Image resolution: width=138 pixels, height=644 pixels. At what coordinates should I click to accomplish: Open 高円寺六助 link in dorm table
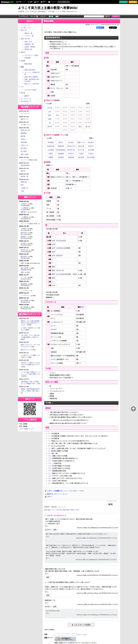(x=60, y=270)
